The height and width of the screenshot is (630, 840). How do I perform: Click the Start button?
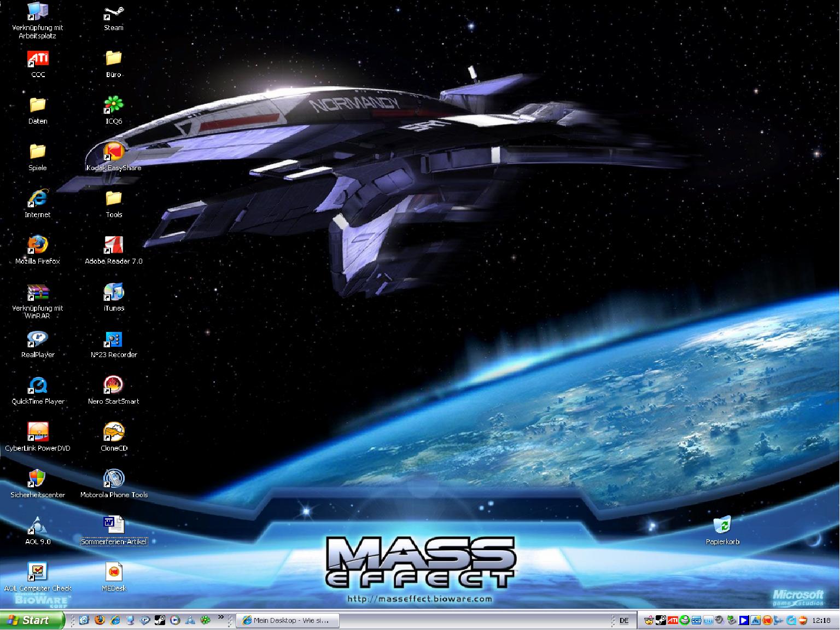32,620
